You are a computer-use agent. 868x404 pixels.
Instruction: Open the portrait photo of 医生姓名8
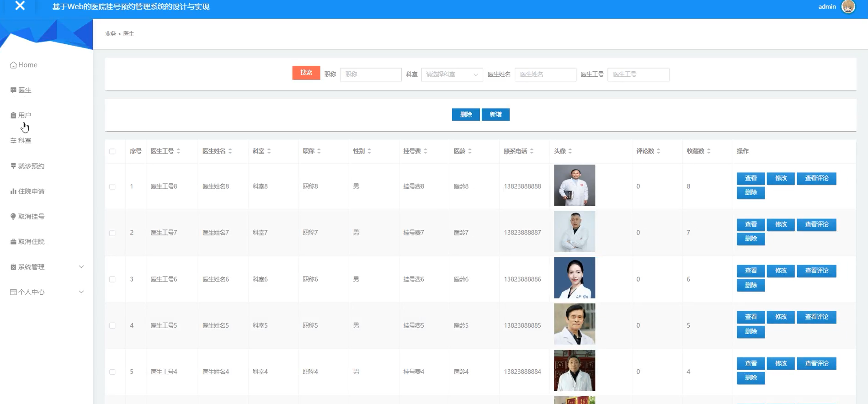pyautogui.click(x=575, y=185)
